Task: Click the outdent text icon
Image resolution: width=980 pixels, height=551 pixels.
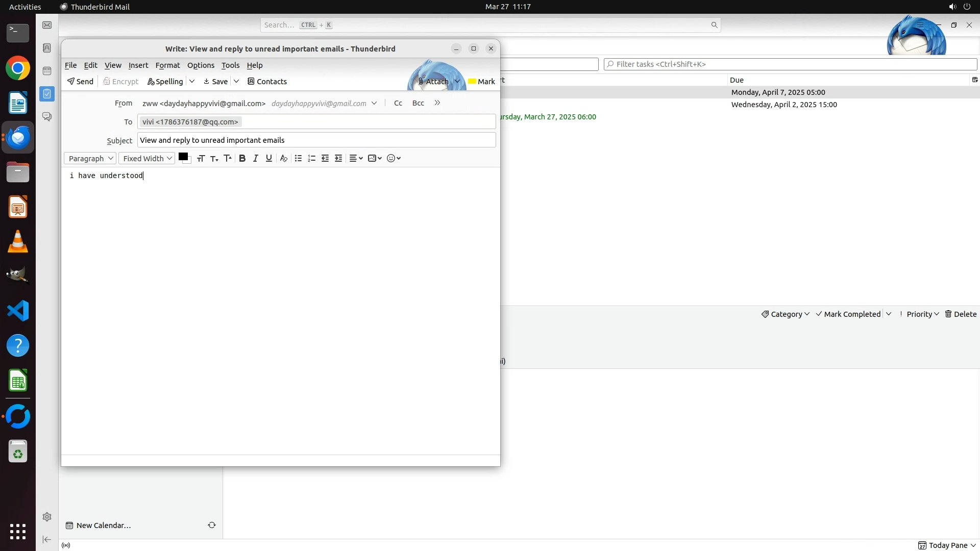Action: [x=325, y=158]
